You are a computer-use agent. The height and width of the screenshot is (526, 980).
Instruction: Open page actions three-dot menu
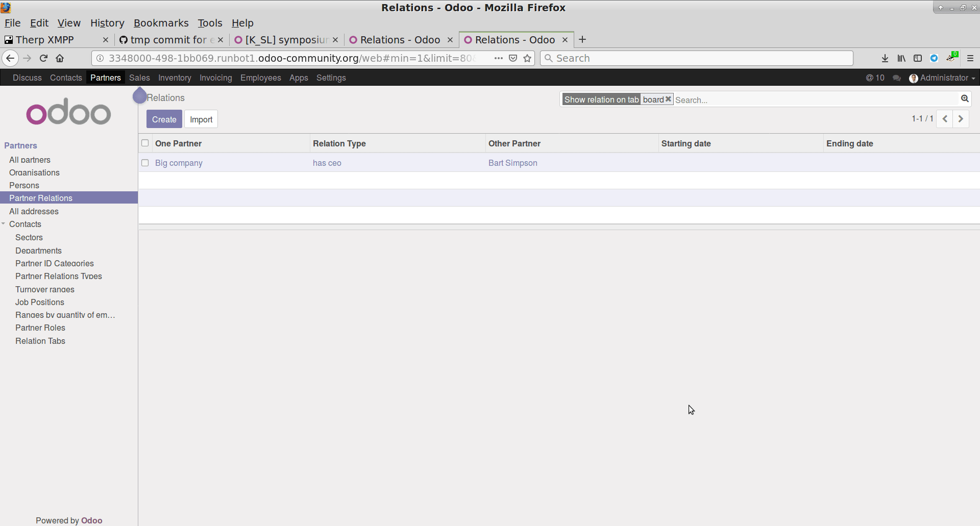[499, 58]
